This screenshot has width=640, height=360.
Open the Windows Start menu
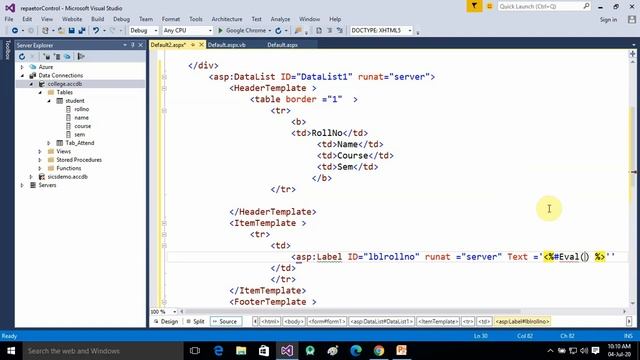[11, 351]
